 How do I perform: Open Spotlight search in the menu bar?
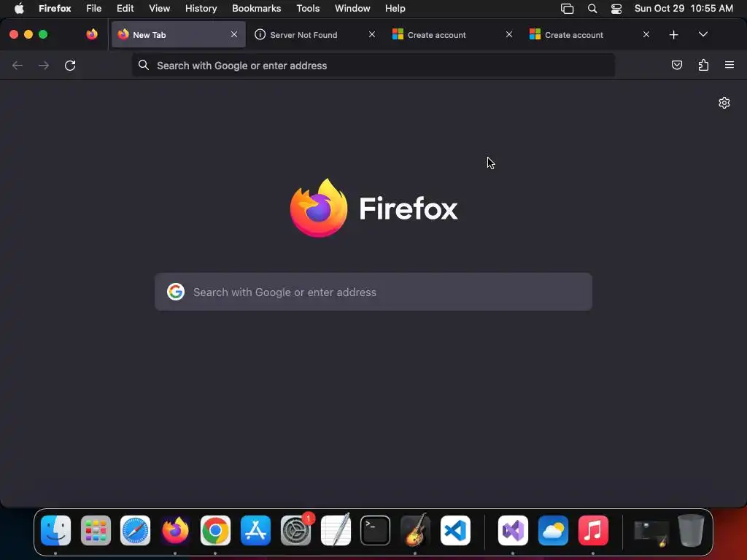point(592,9)
